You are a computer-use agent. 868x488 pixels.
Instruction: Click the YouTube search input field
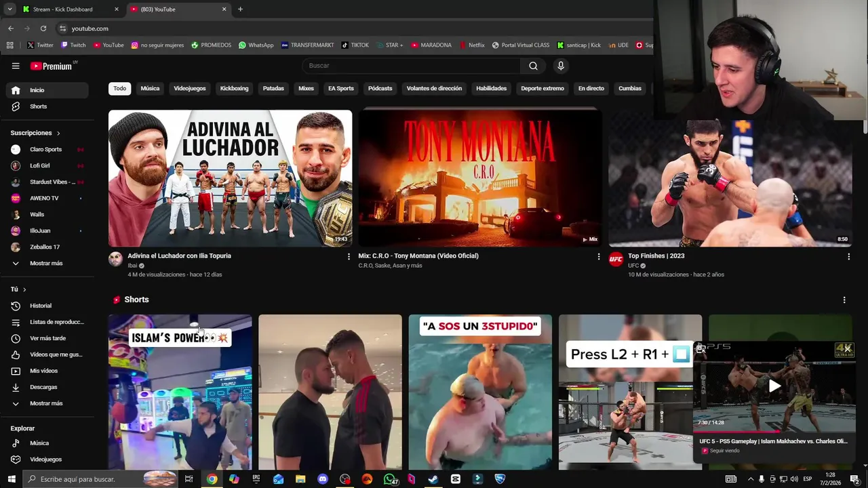(412, 66)
